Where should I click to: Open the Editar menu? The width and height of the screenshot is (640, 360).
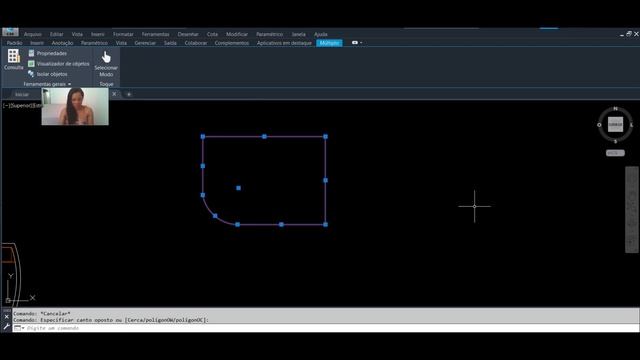tap(57, 34)
